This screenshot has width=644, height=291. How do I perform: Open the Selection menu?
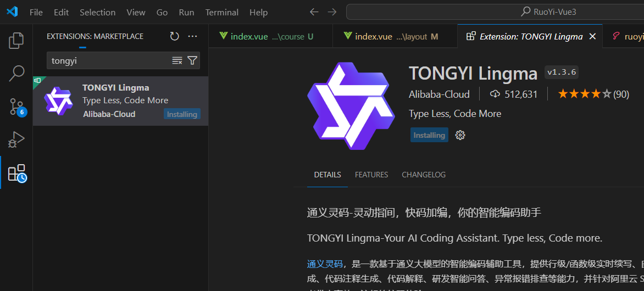pyautogui.click(x=98, y=12)
